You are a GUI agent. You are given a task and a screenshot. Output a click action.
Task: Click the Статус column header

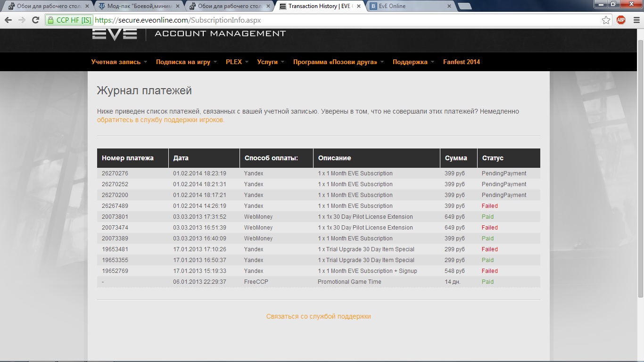click(x=509, y=158)
